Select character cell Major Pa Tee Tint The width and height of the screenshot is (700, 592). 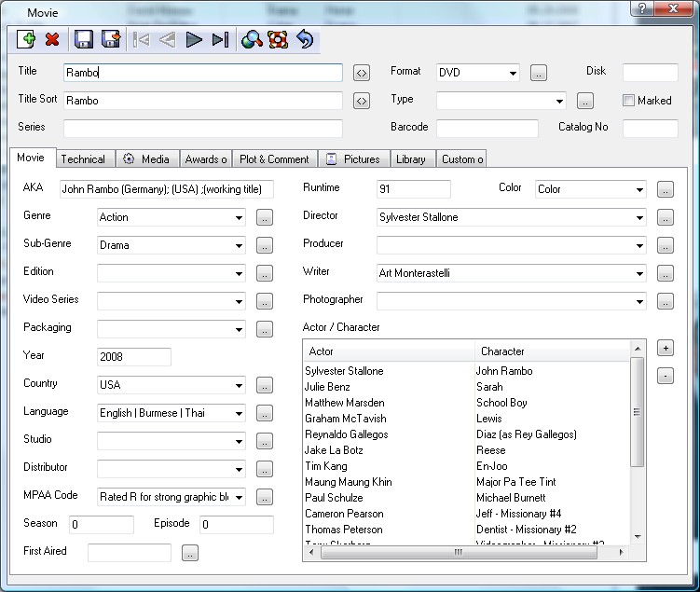point(516,482)
